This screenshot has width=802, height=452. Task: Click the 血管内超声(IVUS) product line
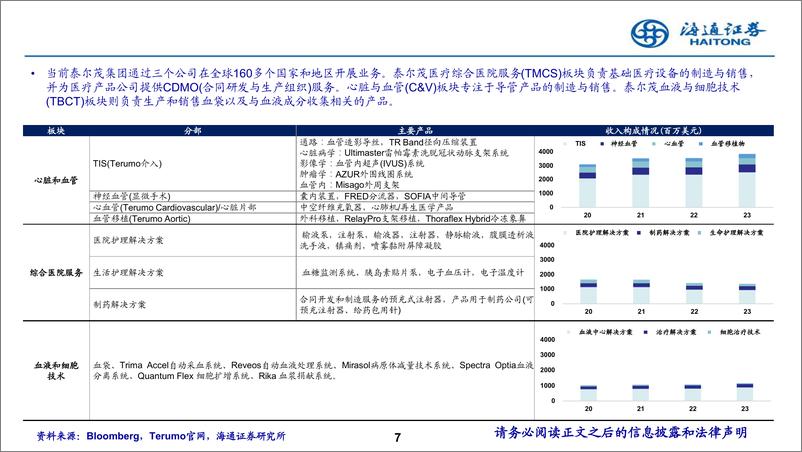tap(362, 164)
